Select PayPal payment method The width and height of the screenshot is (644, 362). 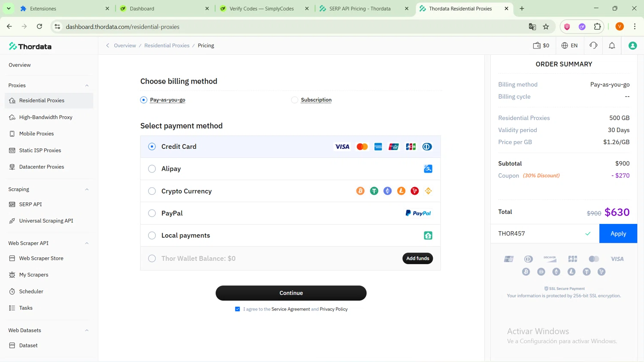point(152,213)
